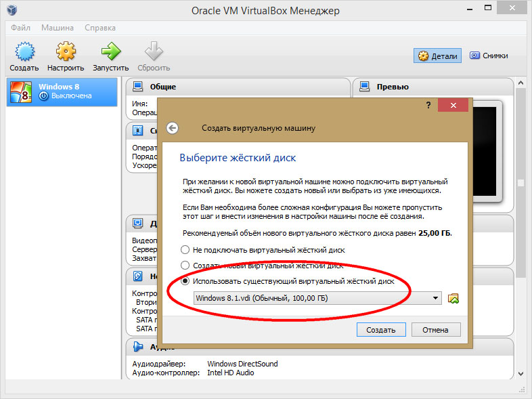Click the recommended size '25,00 ГБ' text
532x399 pixels.
tap(435, 233)
